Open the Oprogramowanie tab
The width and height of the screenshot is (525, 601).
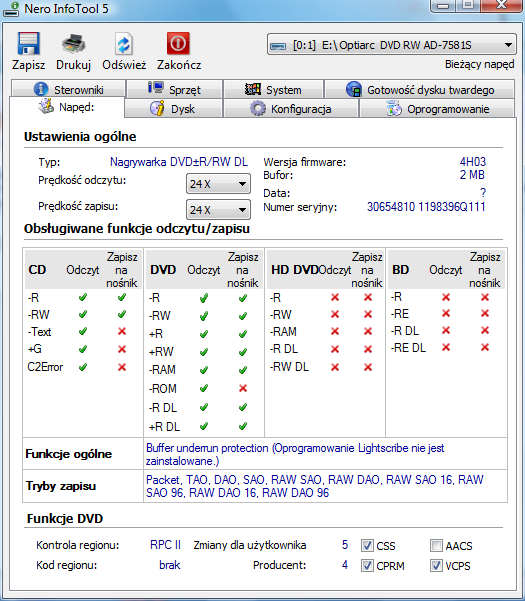coord(437,108)
